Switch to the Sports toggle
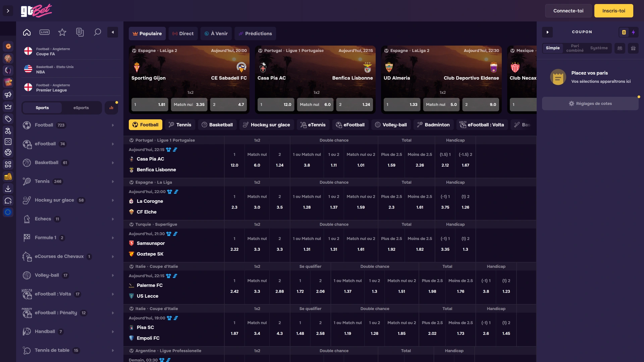The height and width of the screenshot is (362, 644). click(42, 108)
